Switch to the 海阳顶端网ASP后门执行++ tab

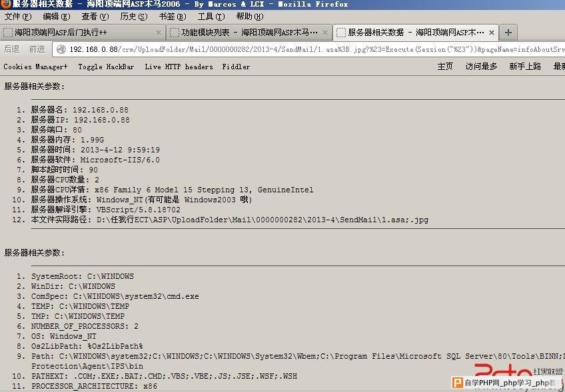pyautogui.click(x=83, y=33)
